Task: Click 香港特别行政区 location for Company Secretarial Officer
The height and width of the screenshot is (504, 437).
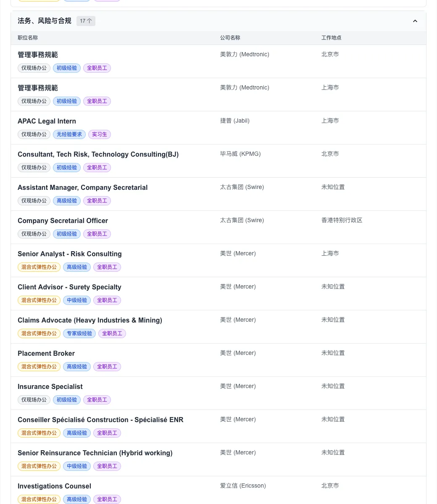Action: 342,220
